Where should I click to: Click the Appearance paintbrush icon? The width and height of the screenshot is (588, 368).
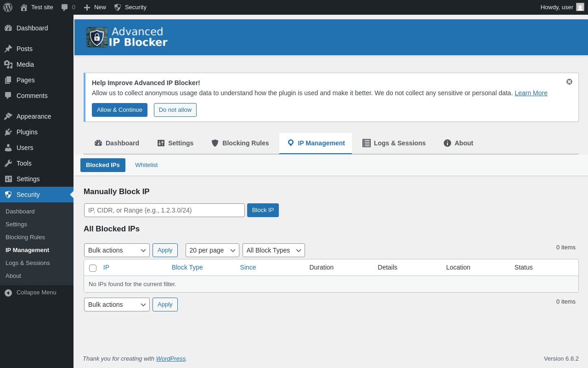8,116
